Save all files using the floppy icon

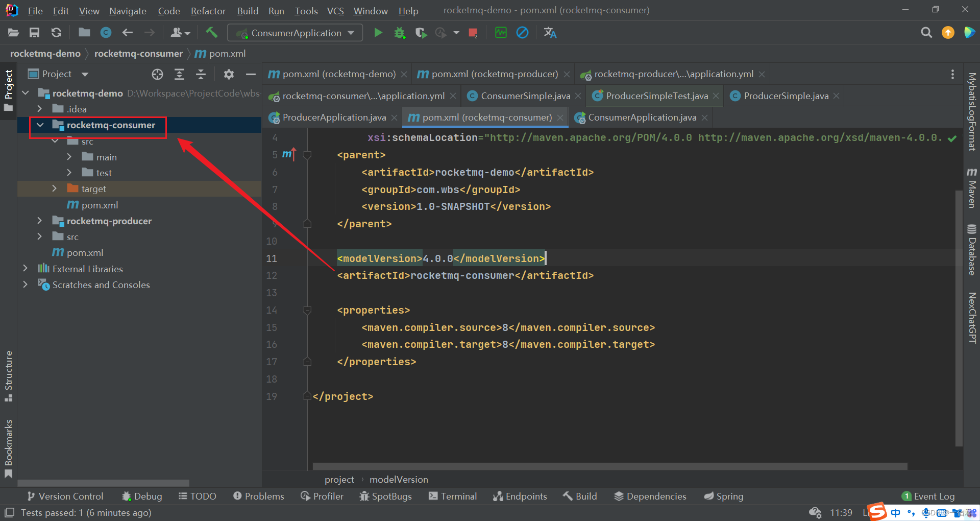tap(34, 33)
